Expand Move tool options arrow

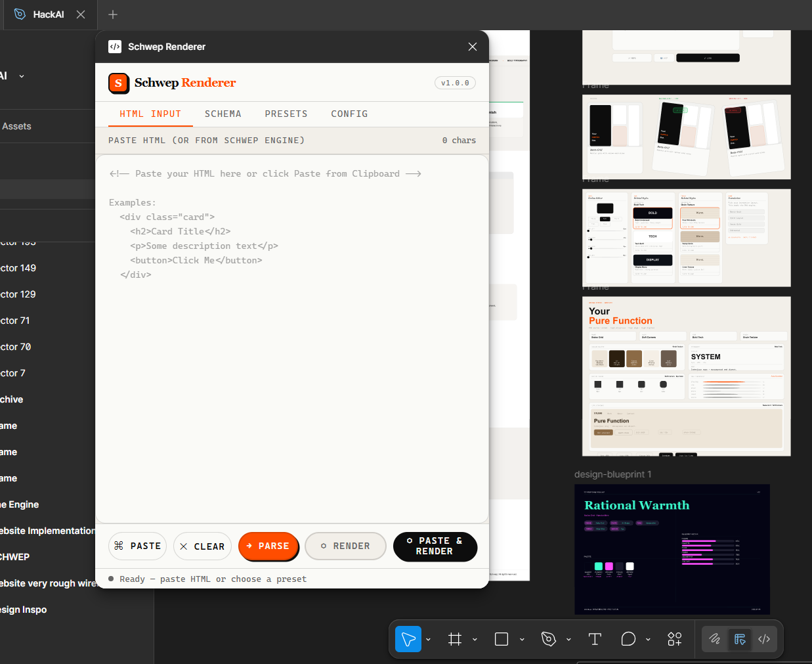click(x=428, y=639)
